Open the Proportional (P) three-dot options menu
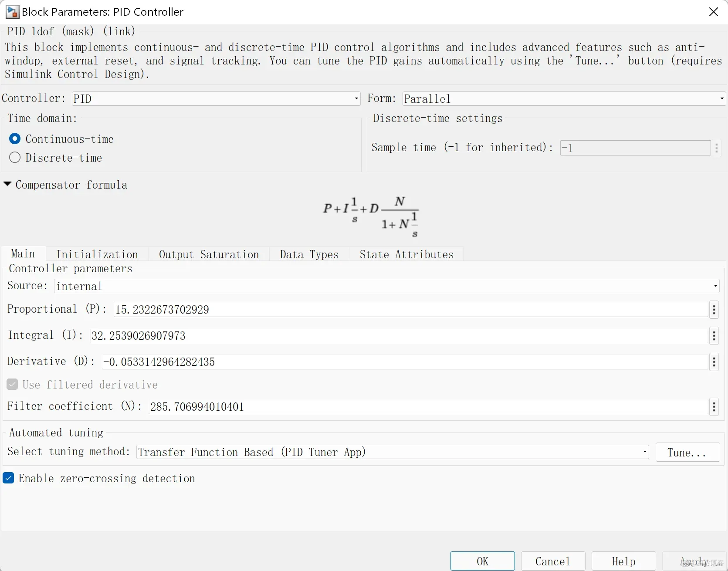The image size is (728, 571). (x=714, y=310)
